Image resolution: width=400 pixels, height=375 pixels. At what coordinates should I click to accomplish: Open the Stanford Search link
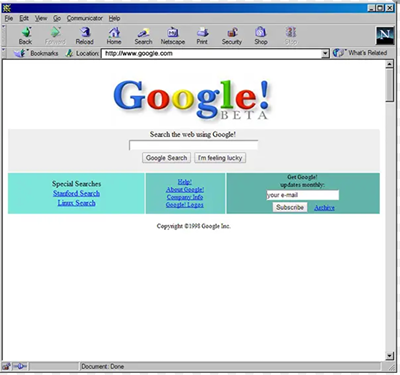click(x=76, y=193)
